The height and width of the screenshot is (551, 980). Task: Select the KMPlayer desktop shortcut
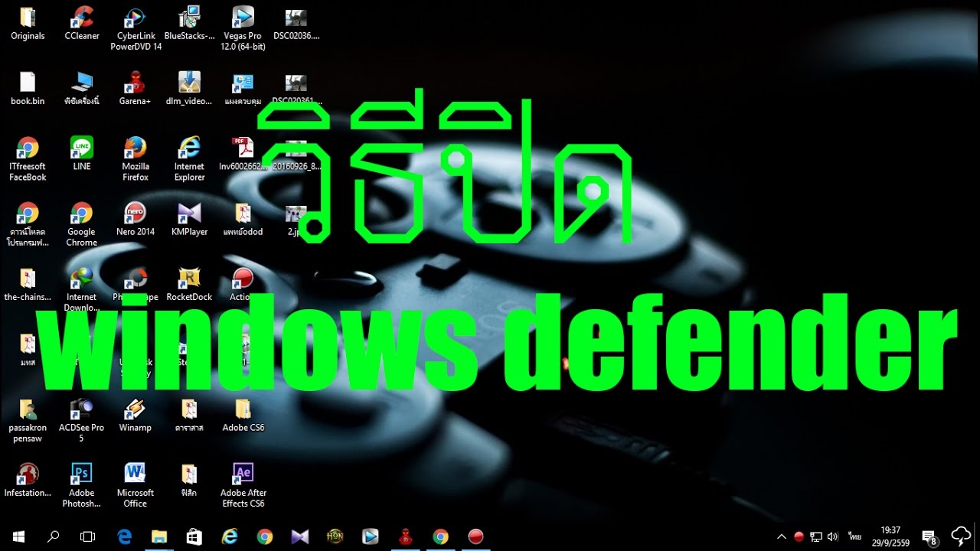click(189, 220)
